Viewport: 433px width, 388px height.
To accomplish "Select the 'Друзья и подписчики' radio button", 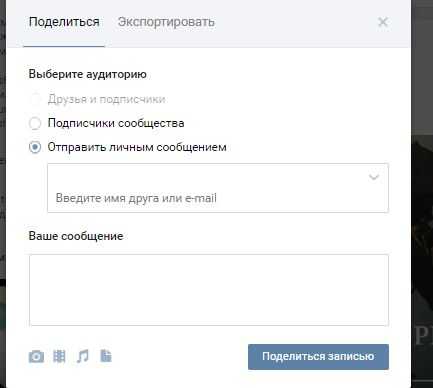I will (x=35, y=99).
